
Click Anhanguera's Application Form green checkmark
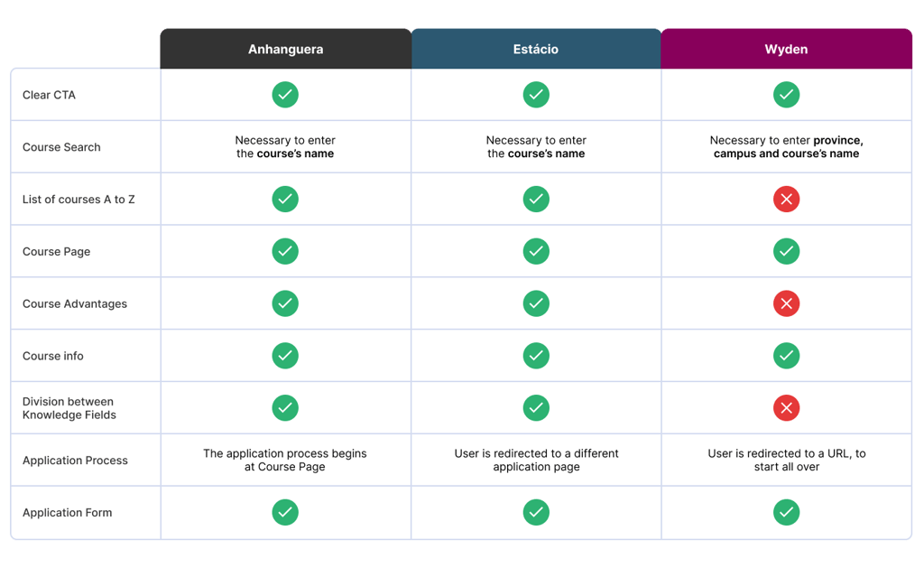(285, 513)
